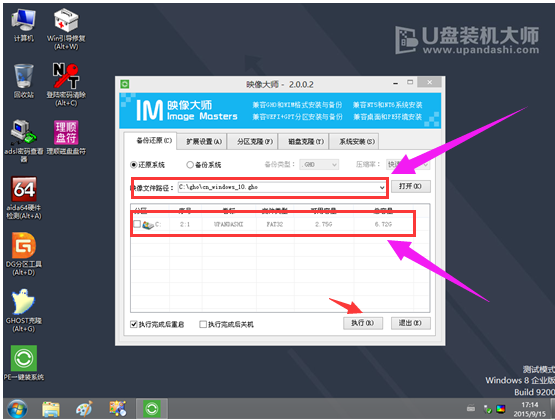This screenshot has height=420, width=555.
Task: Open the backup type .GHO dropdown
Action: coord(319,165)
